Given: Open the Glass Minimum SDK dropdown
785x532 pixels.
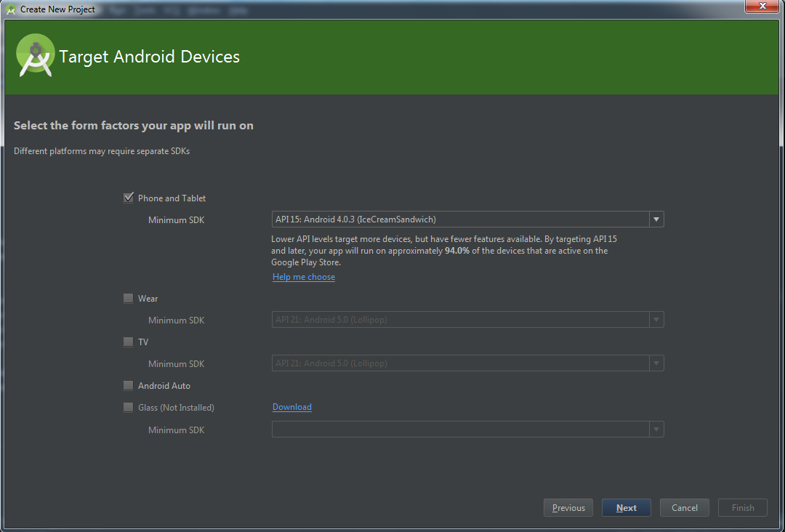Looking at the screenshot, I should tap(467, 429).
